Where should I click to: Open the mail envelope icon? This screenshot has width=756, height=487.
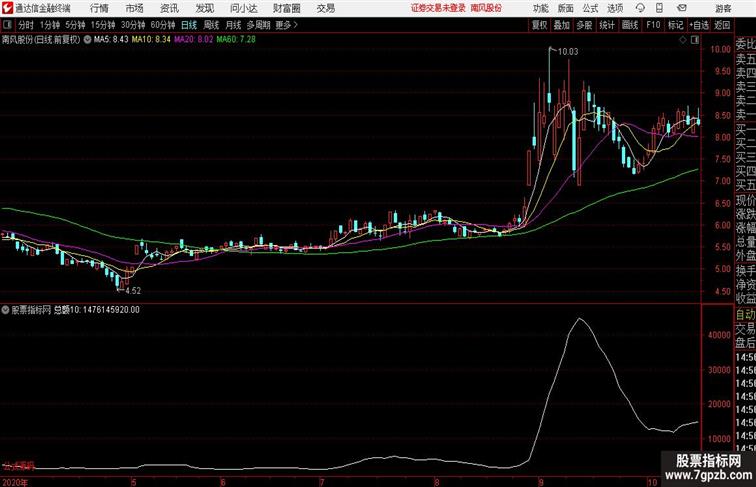[682, 8]
